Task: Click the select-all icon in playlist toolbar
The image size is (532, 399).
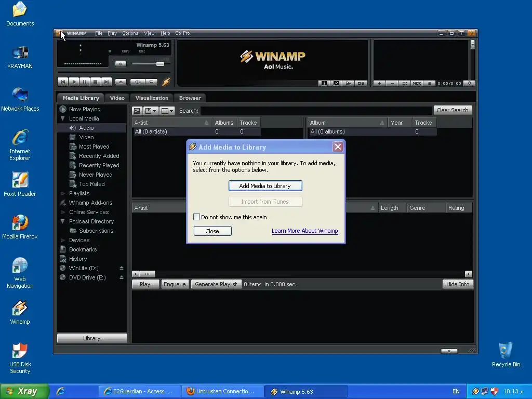Action: point(404,83)
